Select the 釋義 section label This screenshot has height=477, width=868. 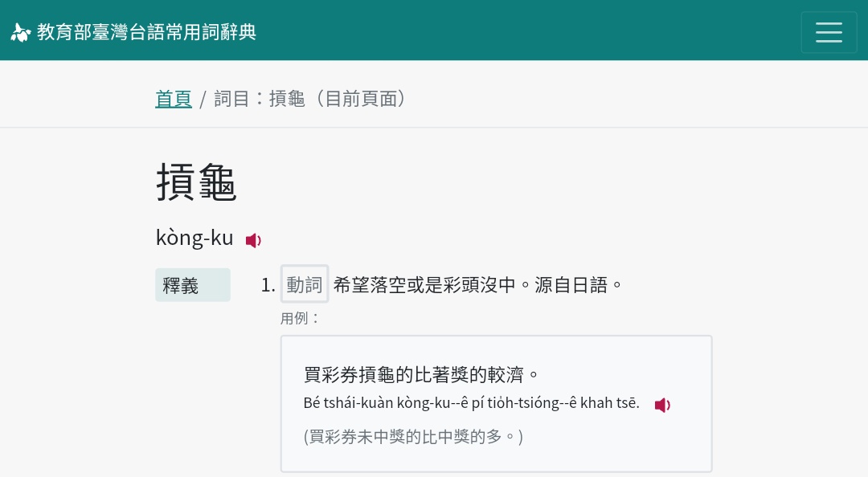tap(192, 285)
